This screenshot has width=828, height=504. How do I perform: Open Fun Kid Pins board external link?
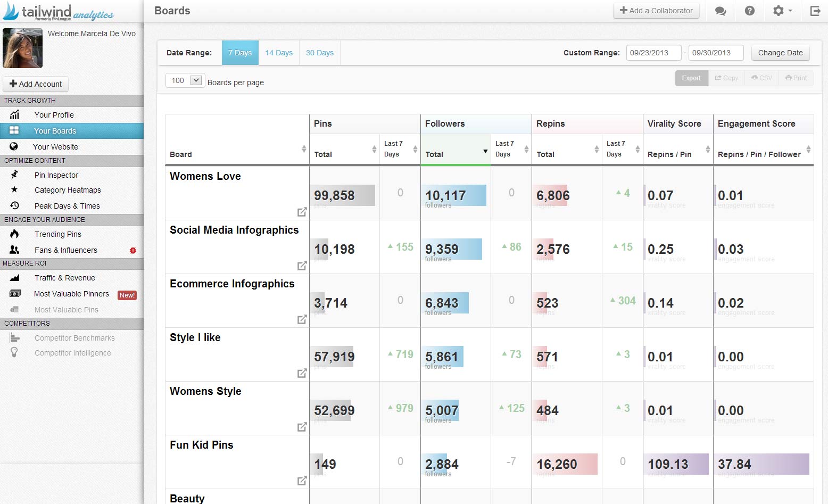click(x=302, y=481)
